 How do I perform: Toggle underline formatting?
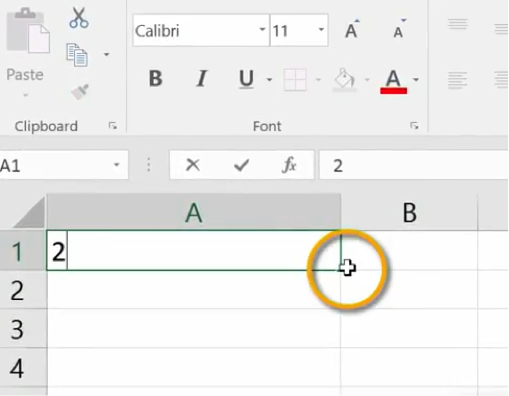(x=246, y=79)
